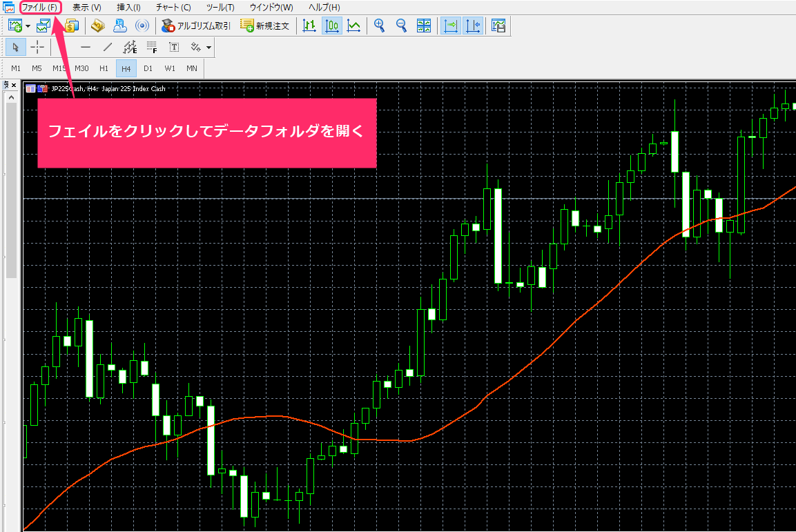796x532 pixels.
Task: Open the チャート (C) menu
Action: pyautogui.click(x=173, y=8)
